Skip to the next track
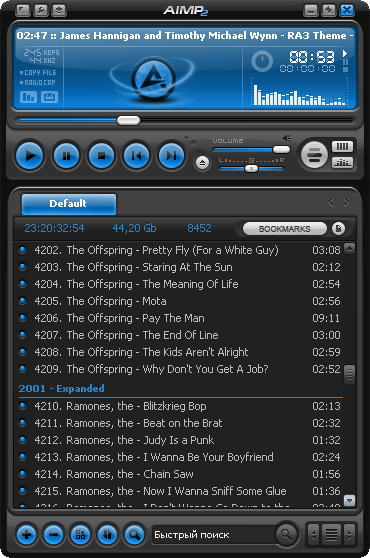 [x=171, y=156]
